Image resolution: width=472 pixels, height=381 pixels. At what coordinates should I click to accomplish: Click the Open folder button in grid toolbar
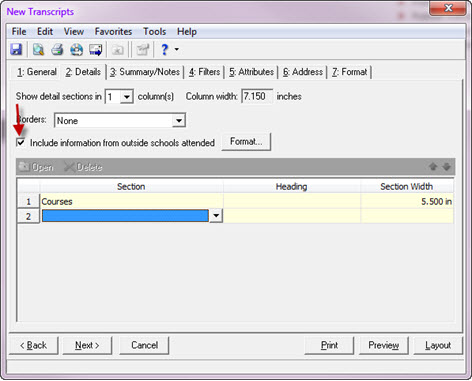click(36, 167)
